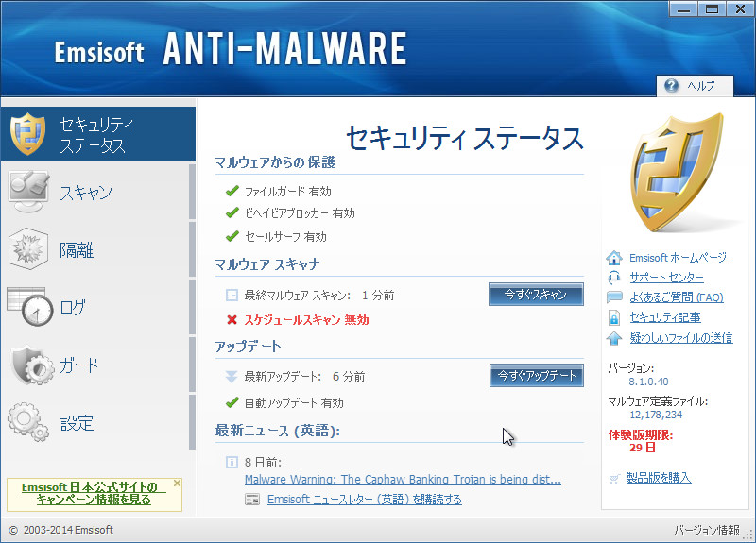The width and height of the screenshot is (756, 543).
Task: Click the help question mark icon
Action: (671, 86)
